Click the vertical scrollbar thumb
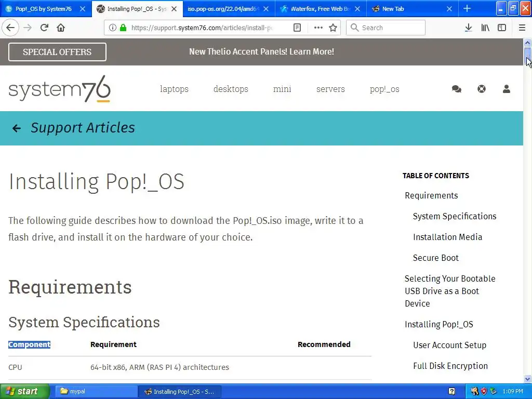Viewport: 532px width, 399px height. (x=527, y=56)
